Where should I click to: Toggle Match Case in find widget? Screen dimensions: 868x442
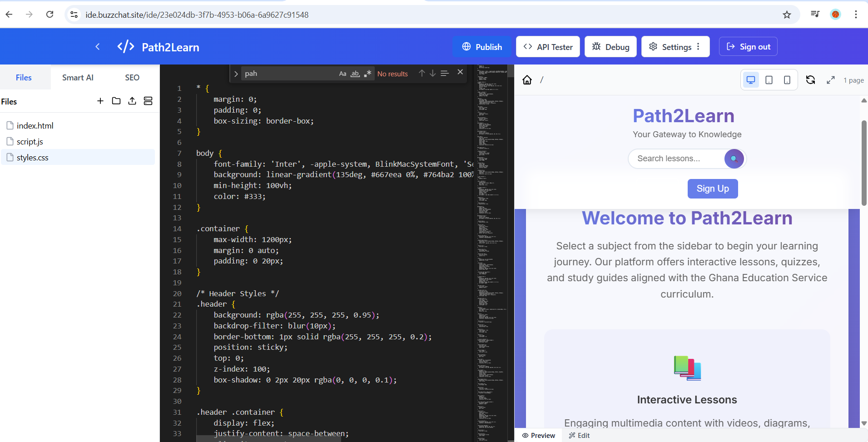tap(343, 74)
